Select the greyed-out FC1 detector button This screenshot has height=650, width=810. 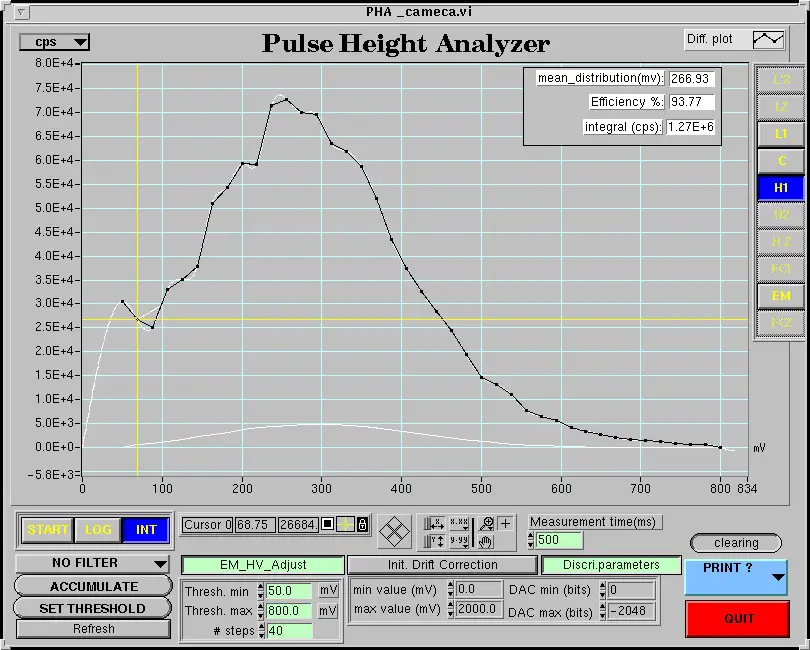pos(781,269)
